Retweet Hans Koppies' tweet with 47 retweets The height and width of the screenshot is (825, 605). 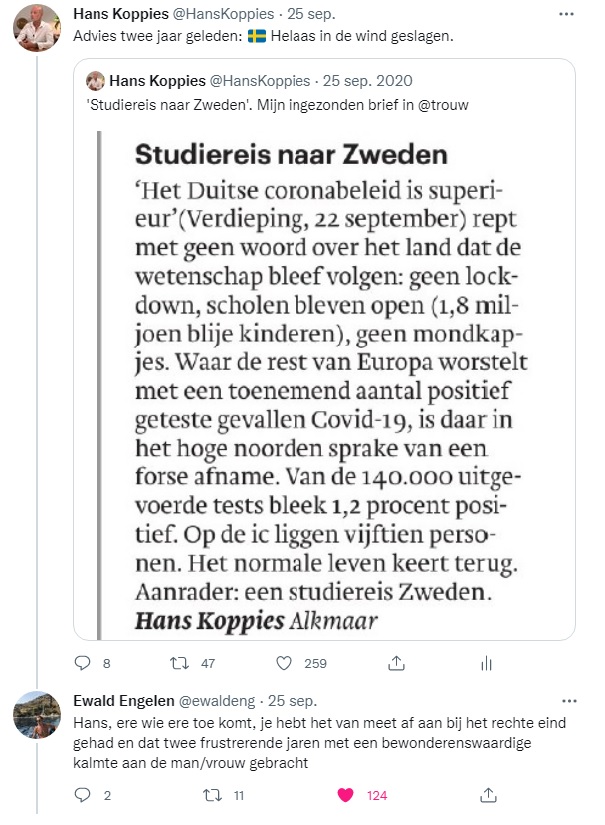(181, 662)
